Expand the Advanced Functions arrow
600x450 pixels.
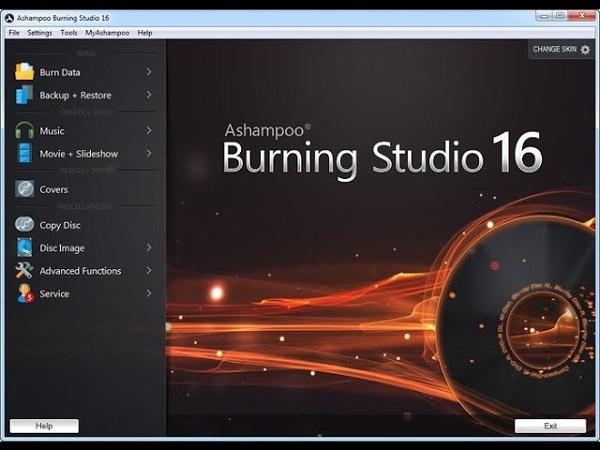click(x=149, y=270)
